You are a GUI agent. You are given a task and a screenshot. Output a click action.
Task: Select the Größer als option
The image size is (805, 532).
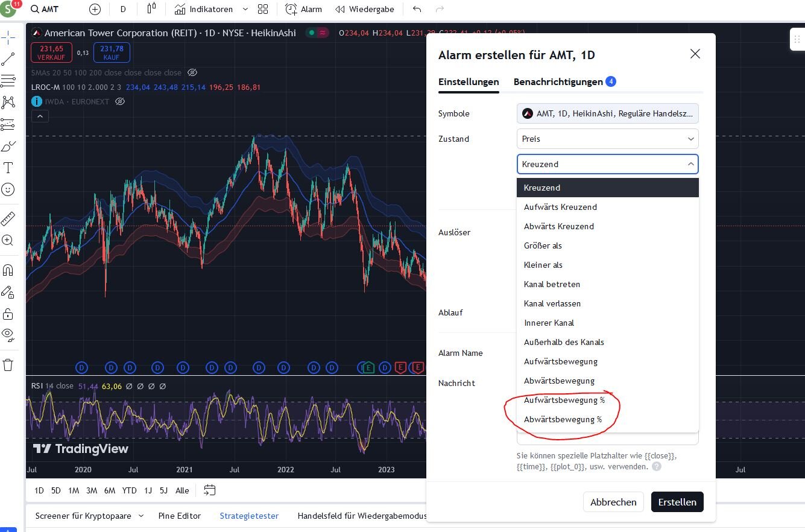[608, 245]
